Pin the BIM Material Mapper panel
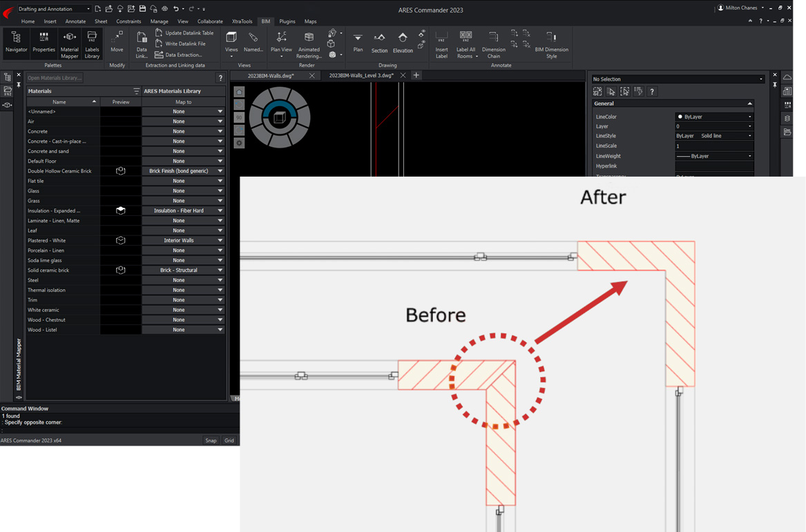Screen dimensions: 806x532 tap(19, 85)
